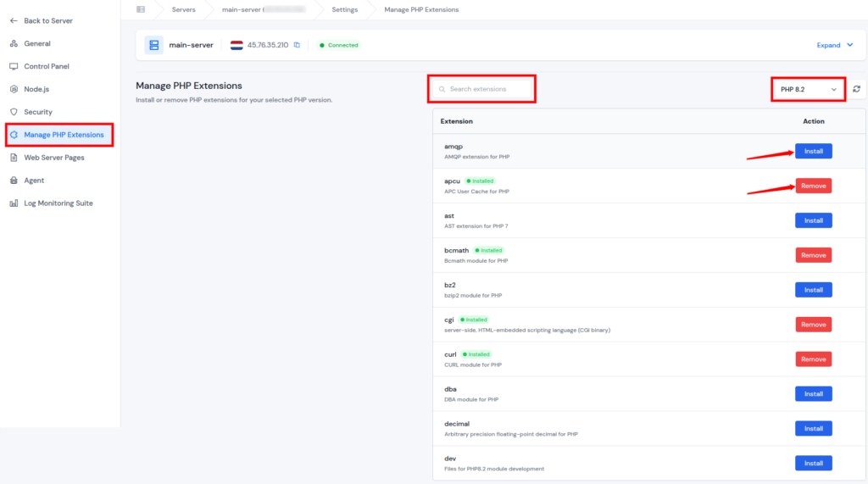This screenshot has height=484, width=868.
Task: Install the ast extension
Action: (813, 220)
